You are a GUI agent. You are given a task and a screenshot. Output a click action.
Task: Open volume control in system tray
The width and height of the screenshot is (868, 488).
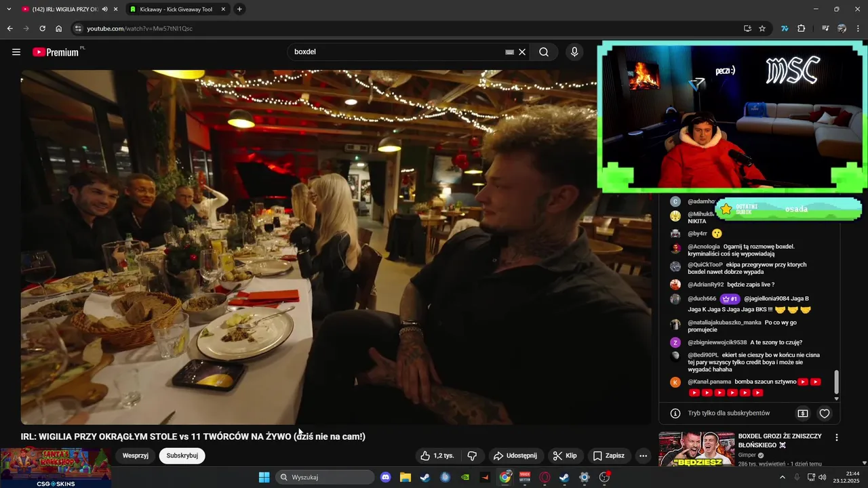click(823, 477)
